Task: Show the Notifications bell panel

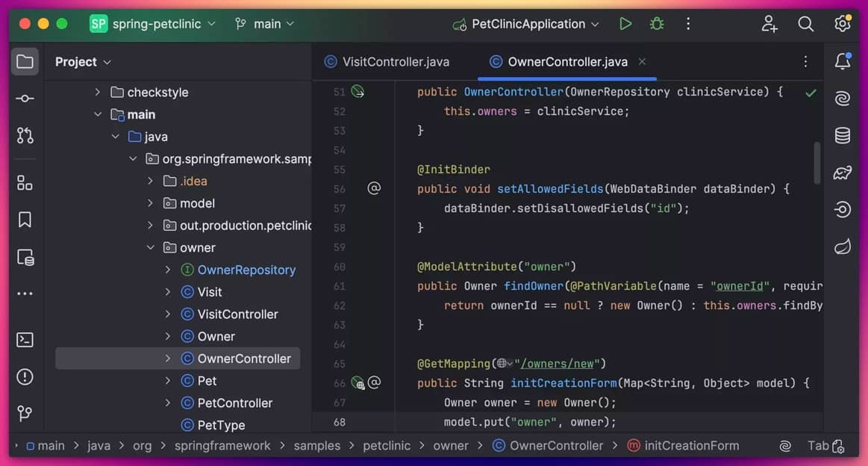Action: 843,62
